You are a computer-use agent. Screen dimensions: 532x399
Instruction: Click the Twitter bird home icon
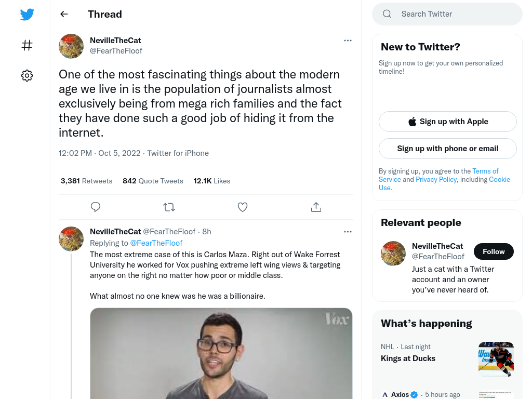[27, 14]
